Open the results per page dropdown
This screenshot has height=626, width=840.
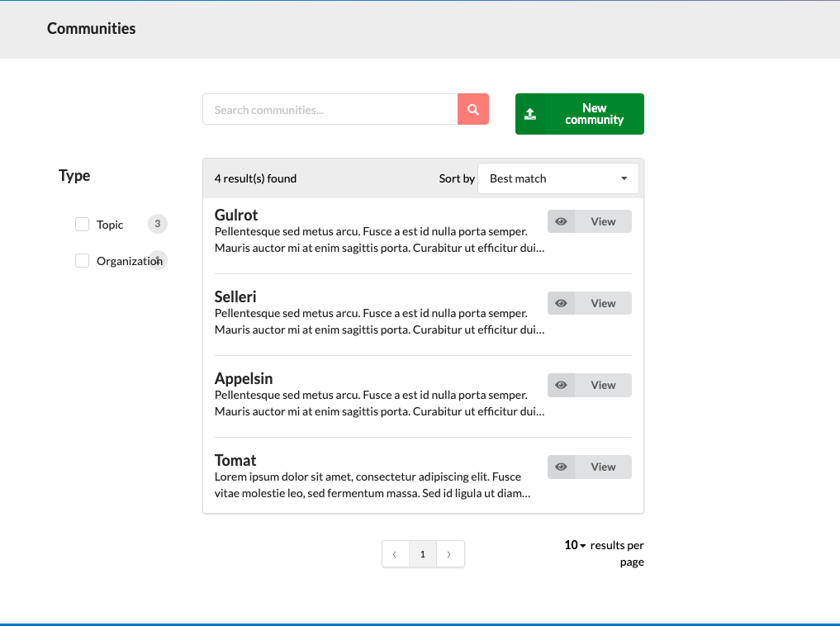pos(572,545)
